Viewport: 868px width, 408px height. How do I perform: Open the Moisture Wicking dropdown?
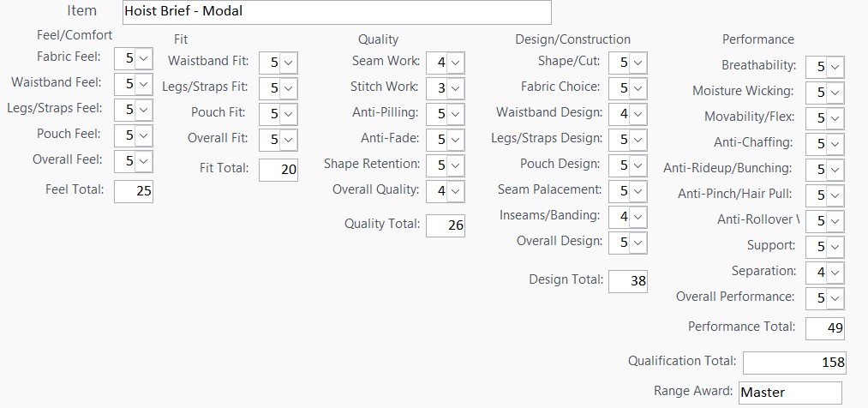click(835, 93)
